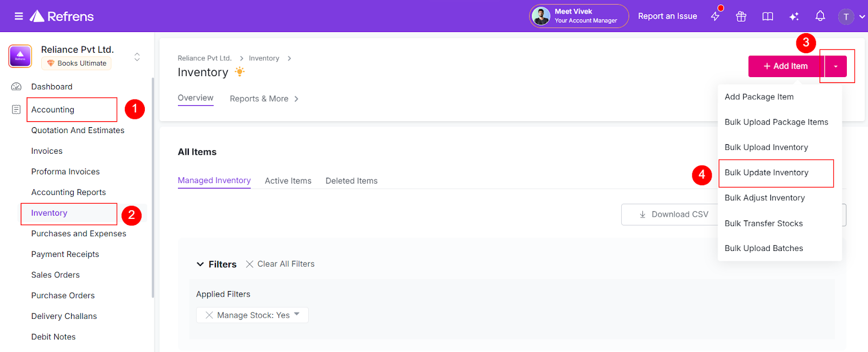Choose Bulk Upload Package Items

(x=776, y=122)
